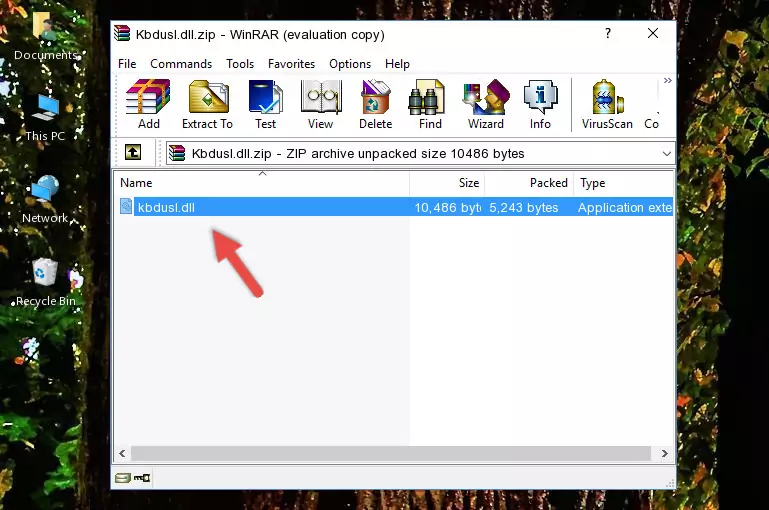Click the archive path address field
Image resolution: width=769 pixels, height=510 pixels.
420,153
